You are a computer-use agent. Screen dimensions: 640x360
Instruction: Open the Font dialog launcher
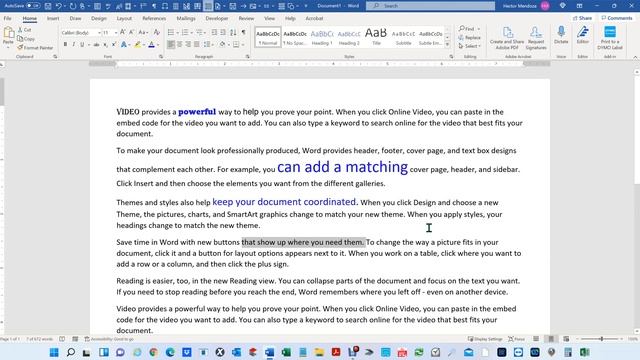coord(161,57)
